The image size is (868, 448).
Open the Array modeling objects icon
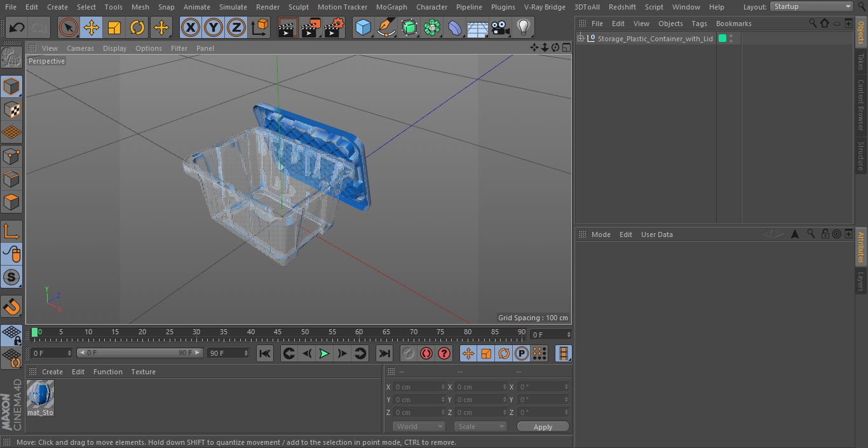432,27
